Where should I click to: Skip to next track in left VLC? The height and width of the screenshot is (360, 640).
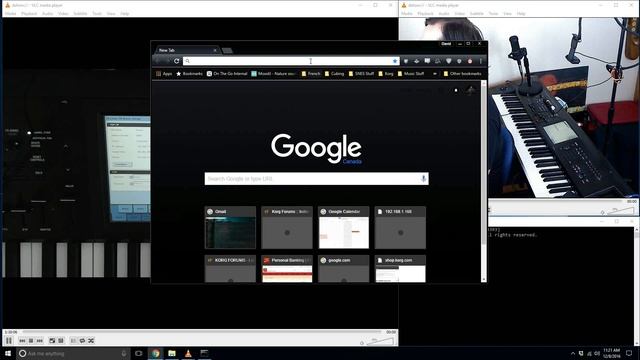(40, 340)
